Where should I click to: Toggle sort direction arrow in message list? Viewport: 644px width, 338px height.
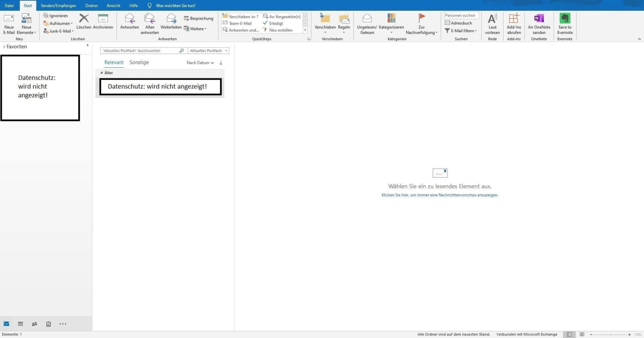pyautogui.click(x=221, y=63)
